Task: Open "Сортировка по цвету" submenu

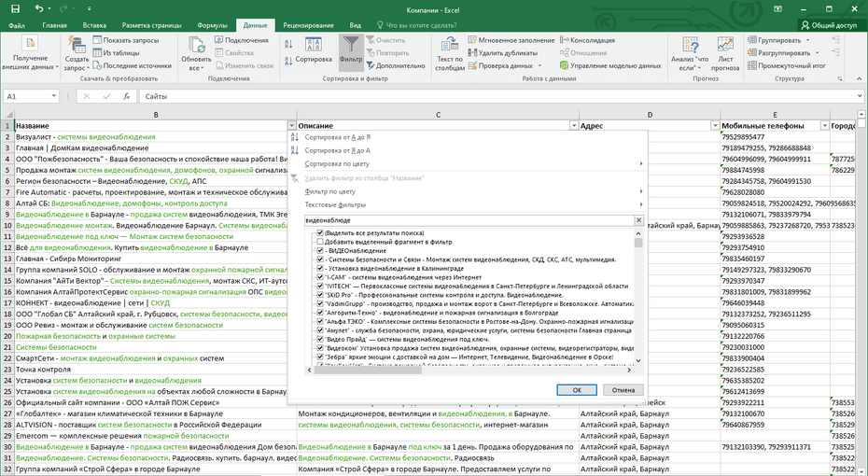Action: point(468,163)
